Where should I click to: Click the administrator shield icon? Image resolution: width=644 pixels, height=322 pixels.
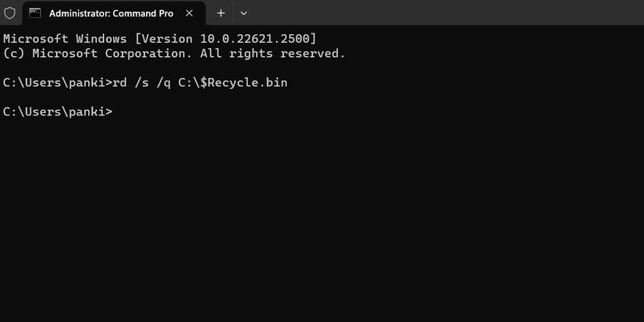10,13
